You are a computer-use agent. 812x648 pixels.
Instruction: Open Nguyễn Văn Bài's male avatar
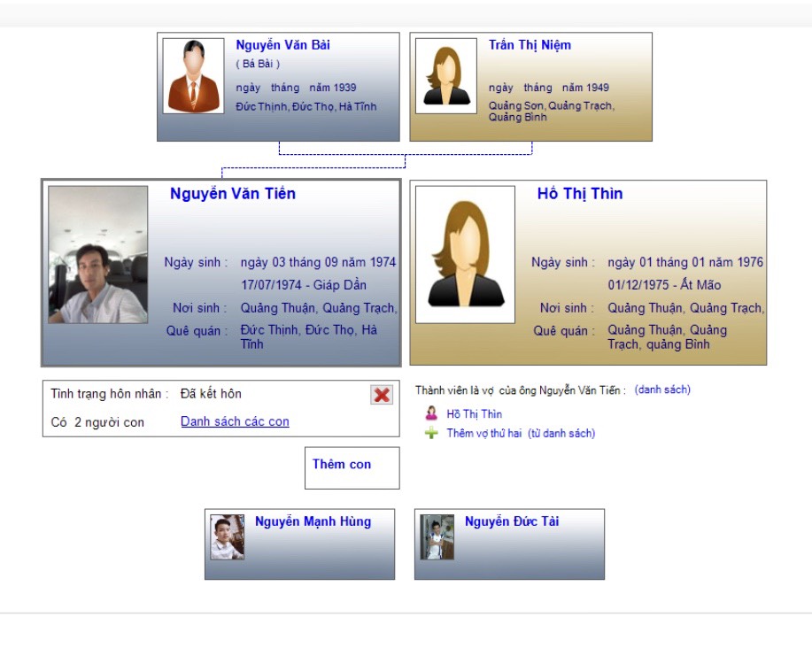[x=194, y=75]
